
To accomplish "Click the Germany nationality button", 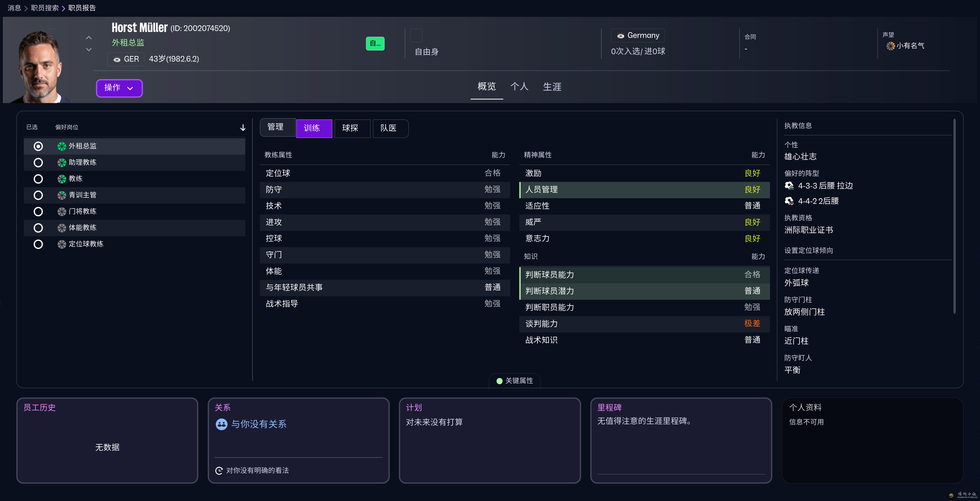I will pyautogui.click(x=638, y=35).
